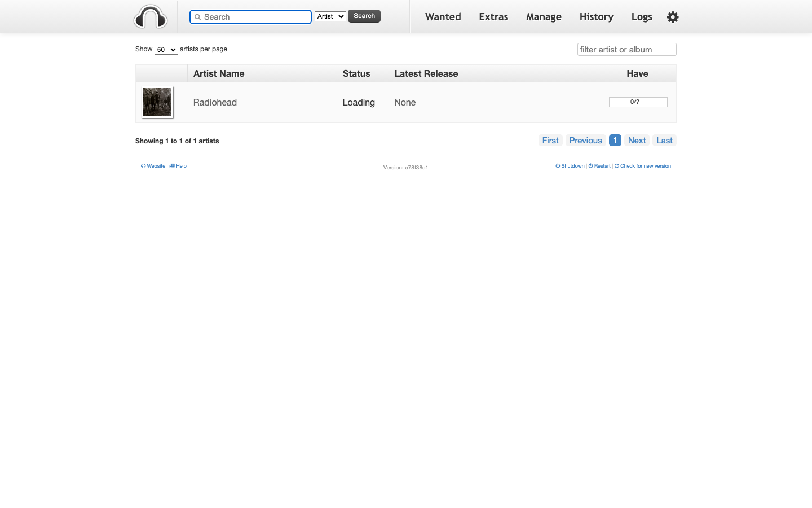Focus the Search text field
Screen dimensions: 812x508
[x=250, y=17]
